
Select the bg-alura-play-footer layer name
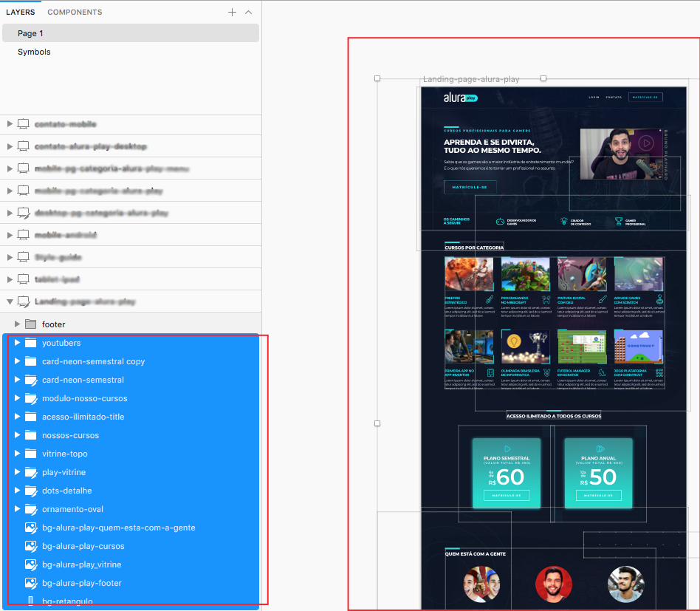point(82,583)
